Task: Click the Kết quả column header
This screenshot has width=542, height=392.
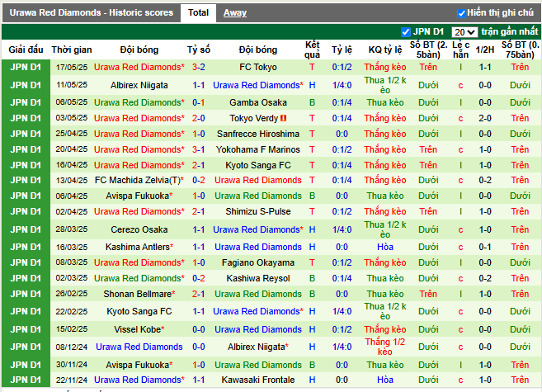Action: (312, 50)
